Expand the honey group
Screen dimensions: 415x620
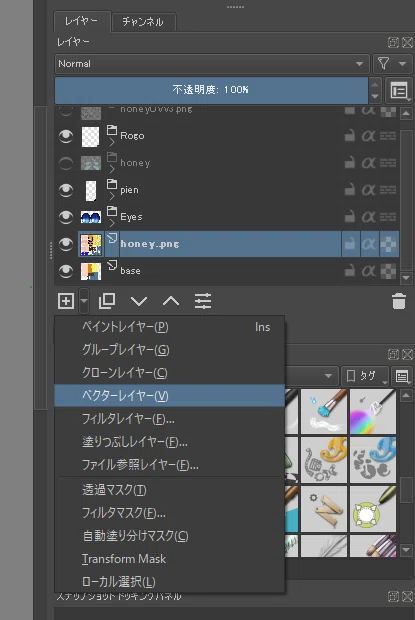pyautogui.click(x=112, y=169)
